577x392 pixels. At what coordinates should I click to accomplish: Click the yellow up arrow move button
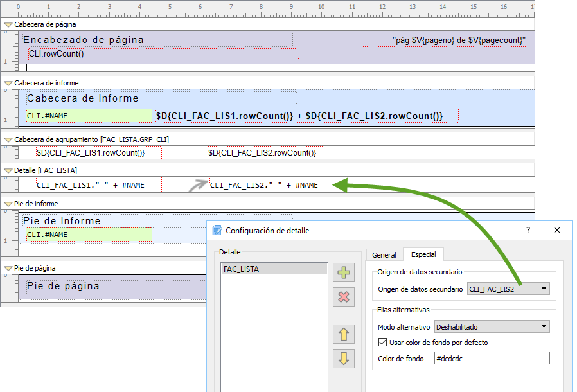click(x=344, y=334)
